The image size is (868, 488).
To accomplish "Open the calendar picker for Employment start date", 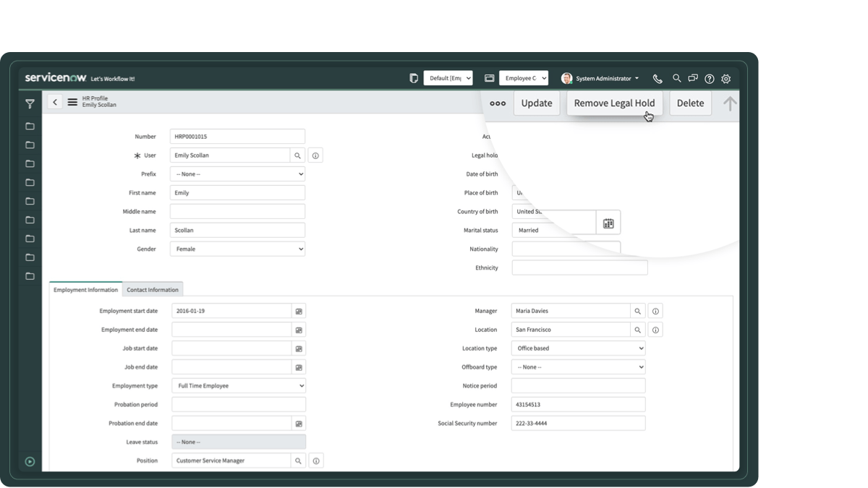I will coord(298,310).
